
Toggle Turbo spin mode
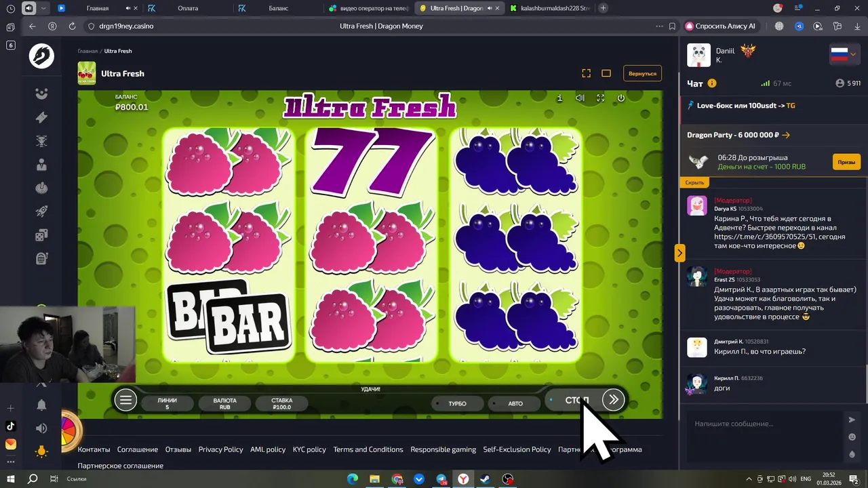click(457, 403)
